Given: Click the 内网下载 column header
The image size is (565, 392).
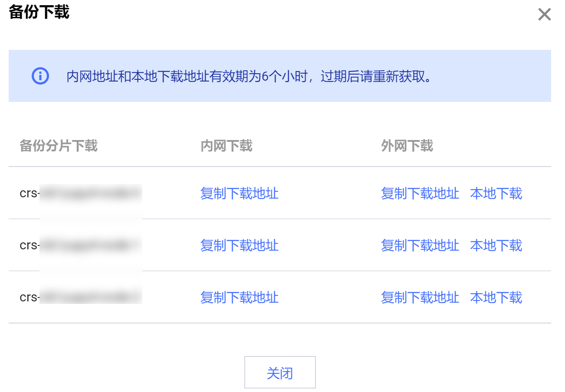Looking at the screenshot, I should 226,146.
